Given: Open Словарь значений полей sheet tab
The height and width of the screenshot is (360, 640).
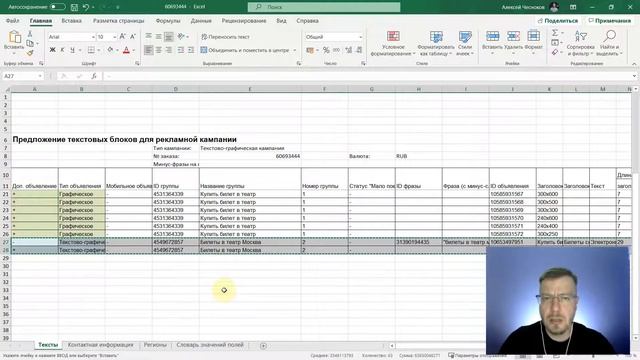Looking at the screenshot, I should pos(210,345).
